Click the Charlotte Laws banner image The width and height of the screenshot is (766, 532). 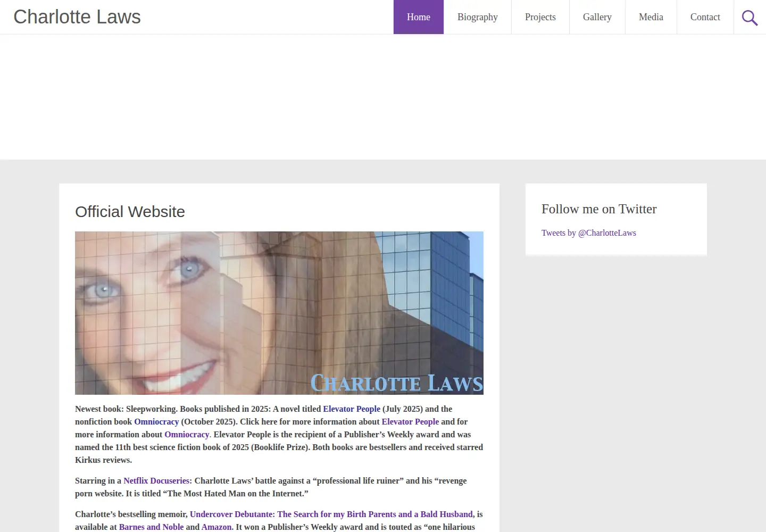279,313
